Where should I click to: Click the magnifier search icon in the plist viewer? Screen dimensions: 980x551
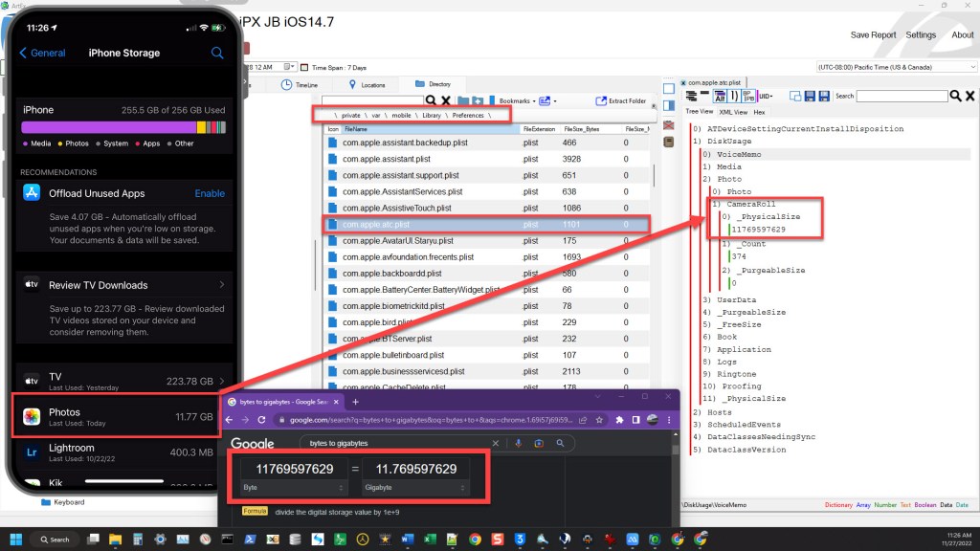(x=954, y=97)
